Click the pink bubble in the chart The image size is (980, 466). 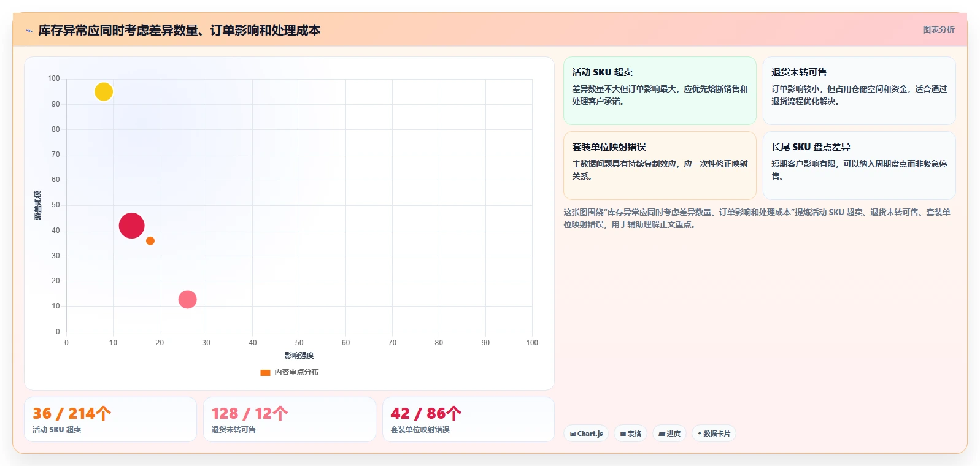coord(187,299)
